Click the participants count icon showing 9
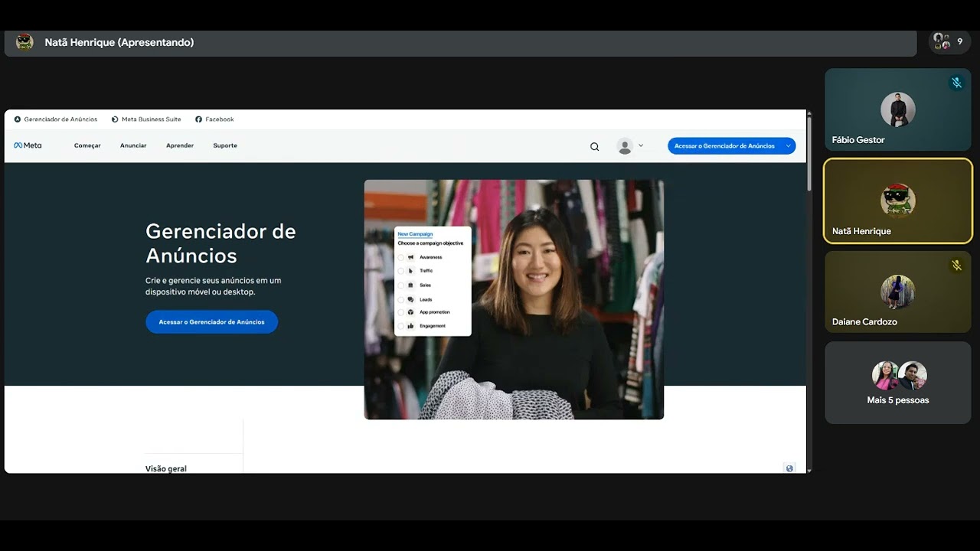The height and width of the screenshot is (551, 980). tap(949, 42)
